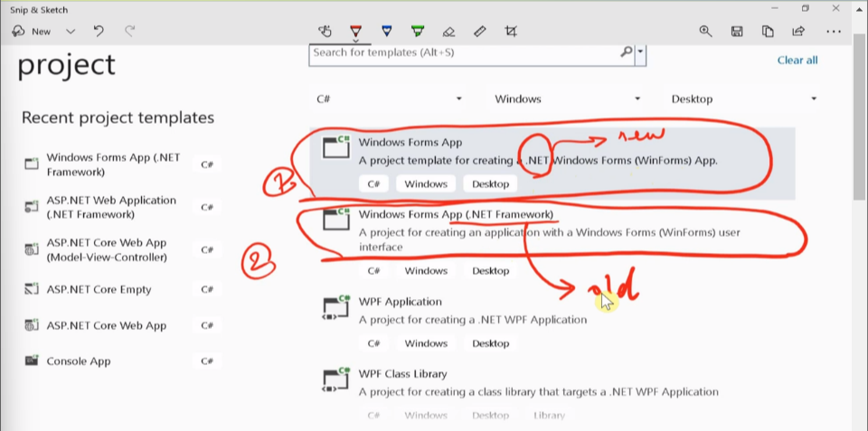This screenshot has height=431, width=868.
Task: Copy the snip to clipboard
Action: click(x=768, y=32)
